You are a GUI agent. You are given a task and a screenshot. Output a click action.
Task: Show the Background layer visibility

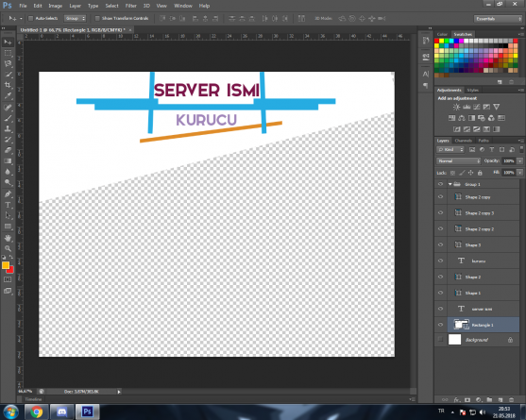[x=440, y=340]
